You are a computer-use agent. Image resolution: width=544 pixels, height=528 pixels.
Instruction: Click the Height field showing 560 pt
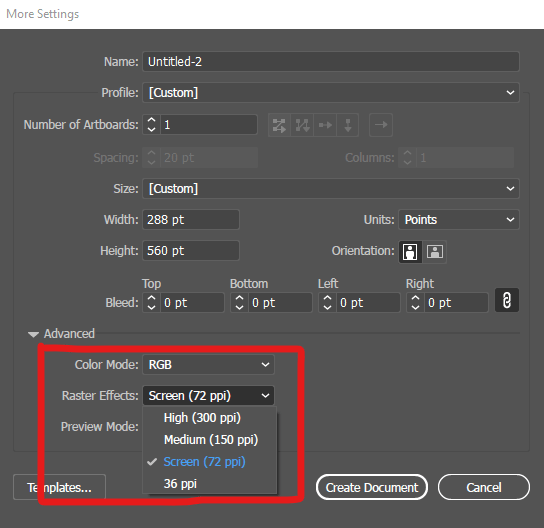191,250
